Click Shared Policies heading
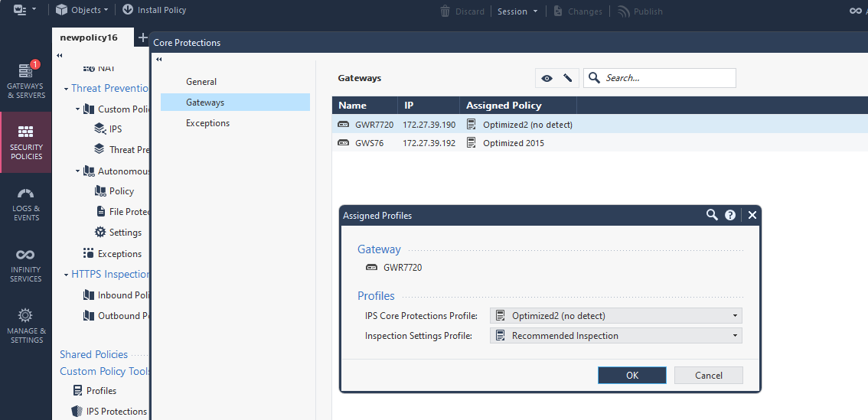The height and width of the screenshot is (420, 868). (93, 354)
